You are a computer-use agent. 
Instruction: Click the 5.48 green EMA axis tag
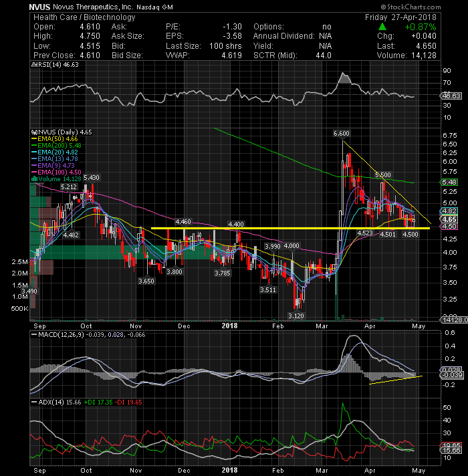[x=449, y=182]
